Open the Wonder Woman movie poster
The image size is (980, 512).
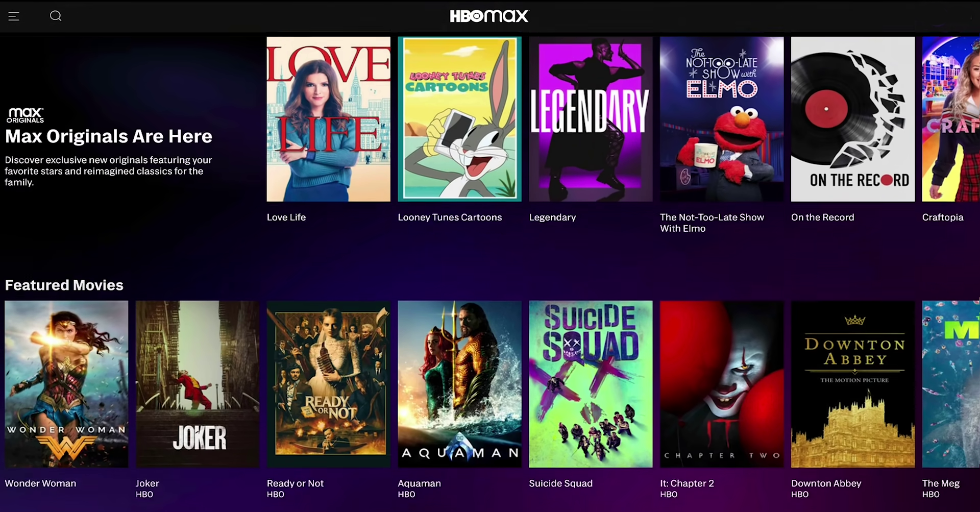pyautogui.click(x=66, y=384)
